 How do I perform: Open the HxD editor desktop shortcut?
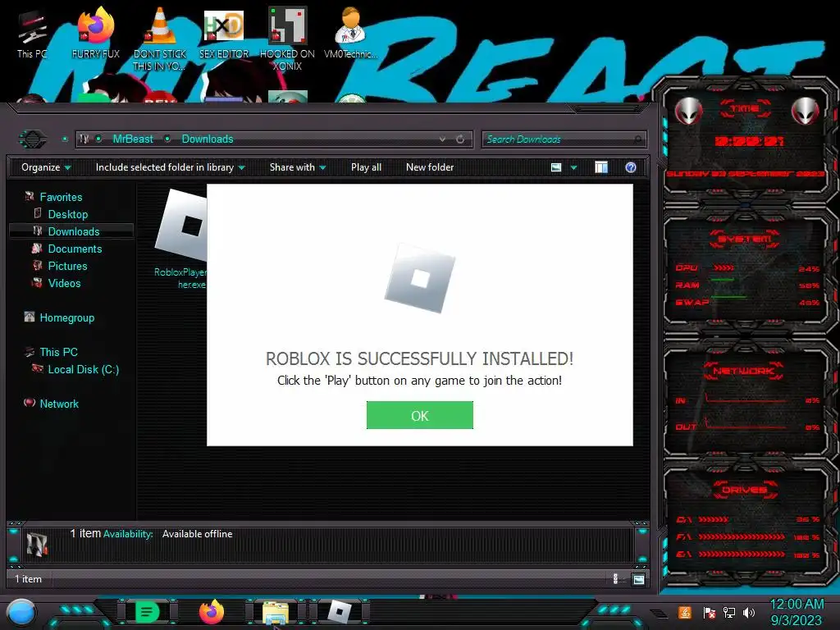point(224,33)
